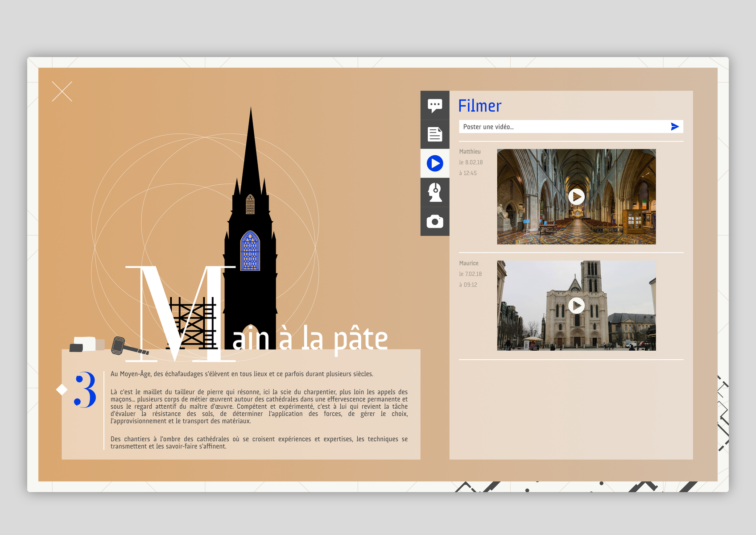Click the date 'le 7.02.18'

coord(471,274)
